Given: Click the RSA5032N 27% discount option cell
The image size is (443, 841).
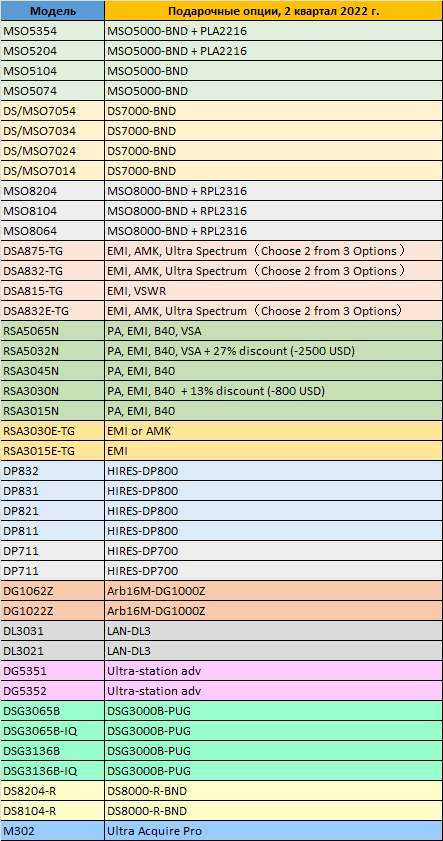Looking at the screenshot, I should click(x=274, y=351).
